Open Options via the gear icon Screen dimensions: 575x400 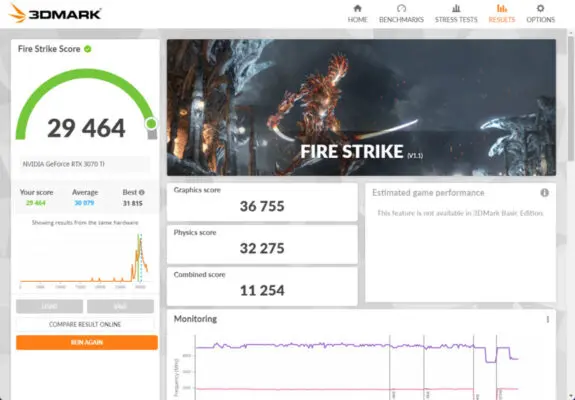(x=540, y=8)
